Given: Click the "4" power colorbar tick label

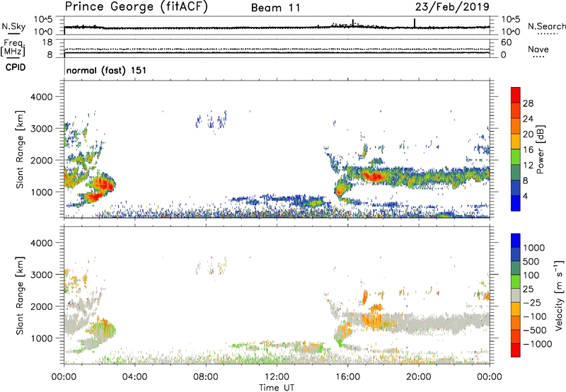Looking at the screenshot, I should [525, 196].
